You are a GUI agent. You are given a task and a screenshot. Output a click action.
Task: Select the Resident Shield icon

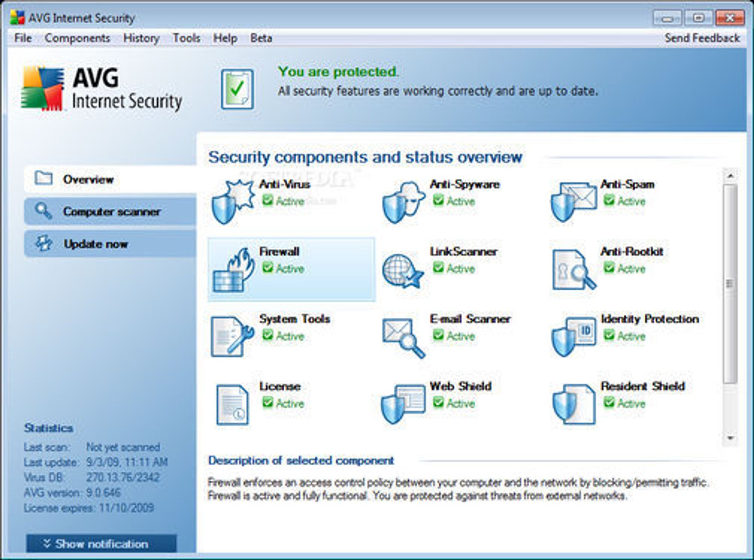(x=574, y=404)
